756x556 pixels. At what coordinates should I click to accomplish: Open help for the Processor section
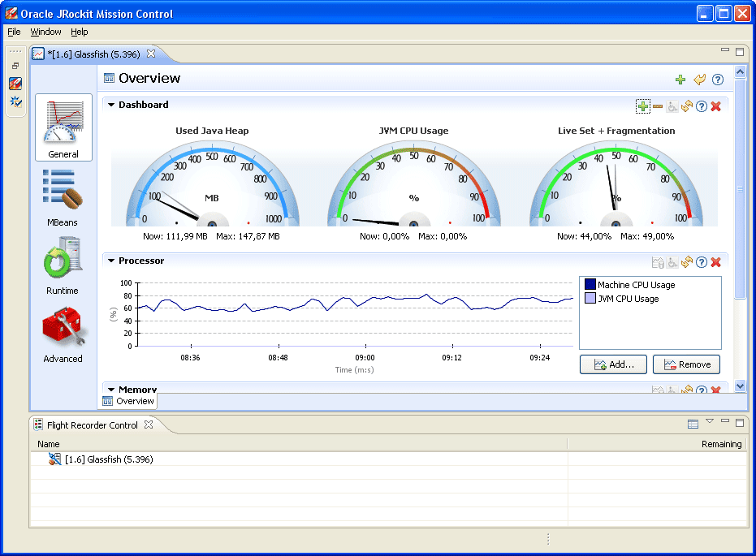click(702, 262)
